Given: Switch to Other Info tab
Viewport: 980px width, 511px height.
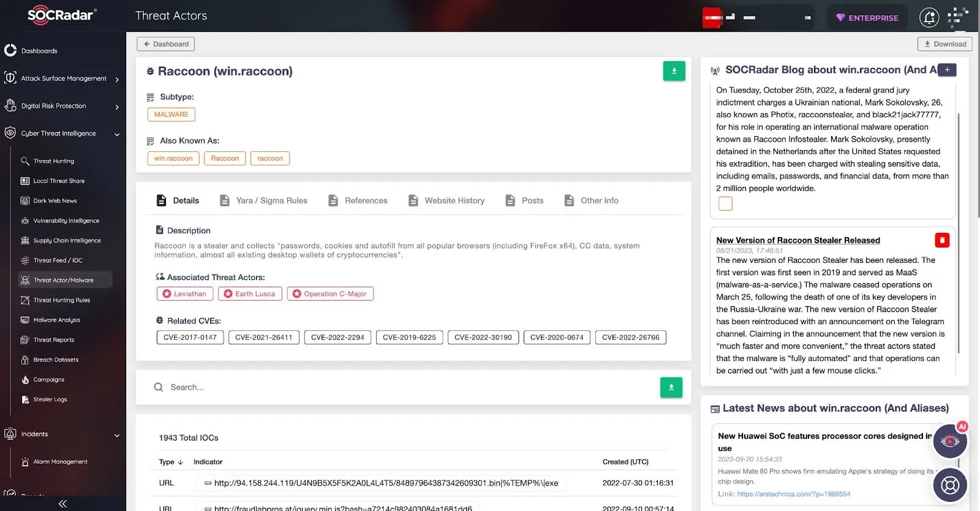Looking at the screenshot, I should 591,200.
